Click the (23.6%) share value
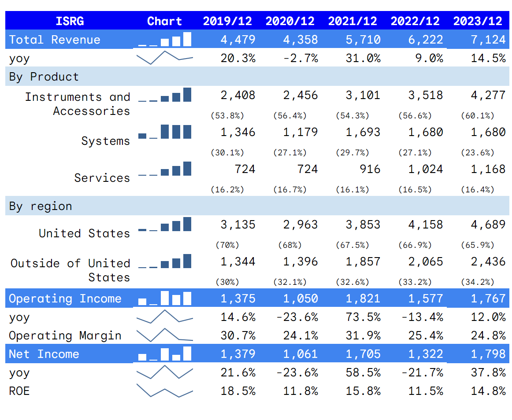This screenshot has height=420, width=512. (478, 152)
